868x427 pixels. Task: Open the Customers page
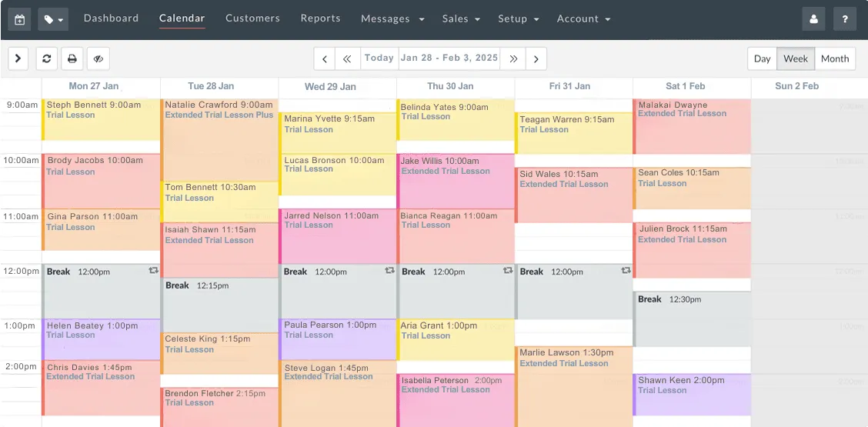pyautogui.click(x=252, y=18)
